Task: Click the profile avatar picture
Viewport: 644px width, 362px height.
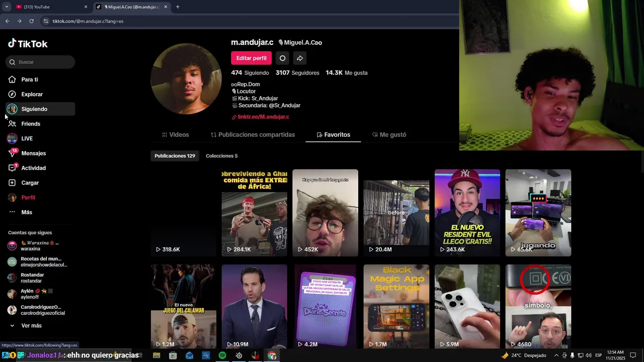Action: pyautogui.click(x=186, y=79)
